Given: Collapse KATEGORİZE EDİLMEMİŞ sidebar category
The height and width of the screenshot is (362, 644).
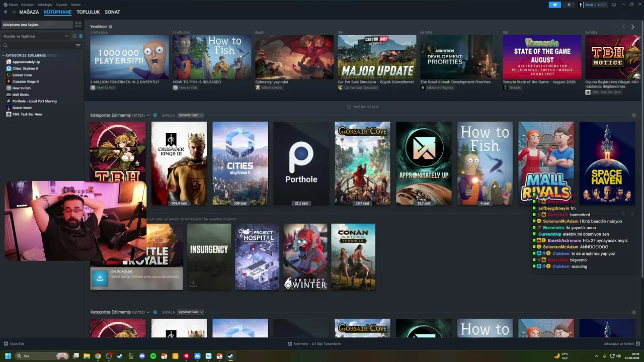Looking at the screenshot, I should coord(4,55).
